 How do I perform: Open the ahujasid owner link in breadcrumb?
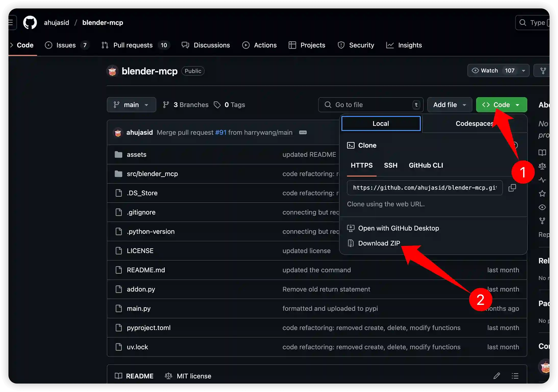tap(56, 22)
